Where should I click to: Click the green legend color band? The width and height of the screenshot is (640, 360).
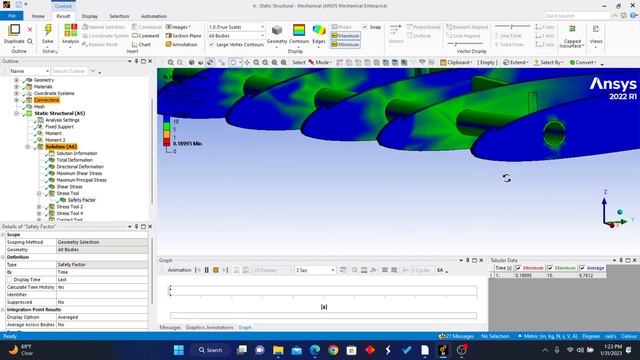tap(167, 127)
